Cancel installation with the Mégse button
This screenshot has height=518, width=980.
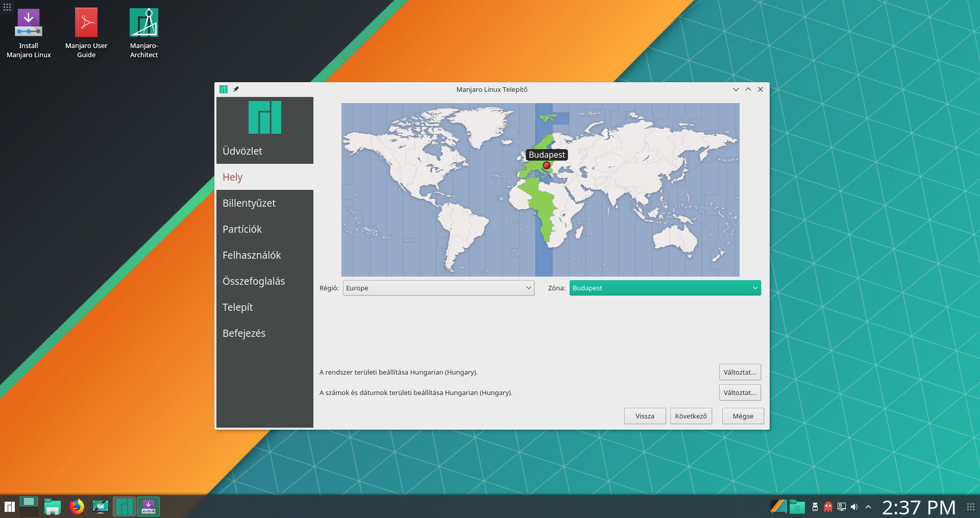[743, 416]
